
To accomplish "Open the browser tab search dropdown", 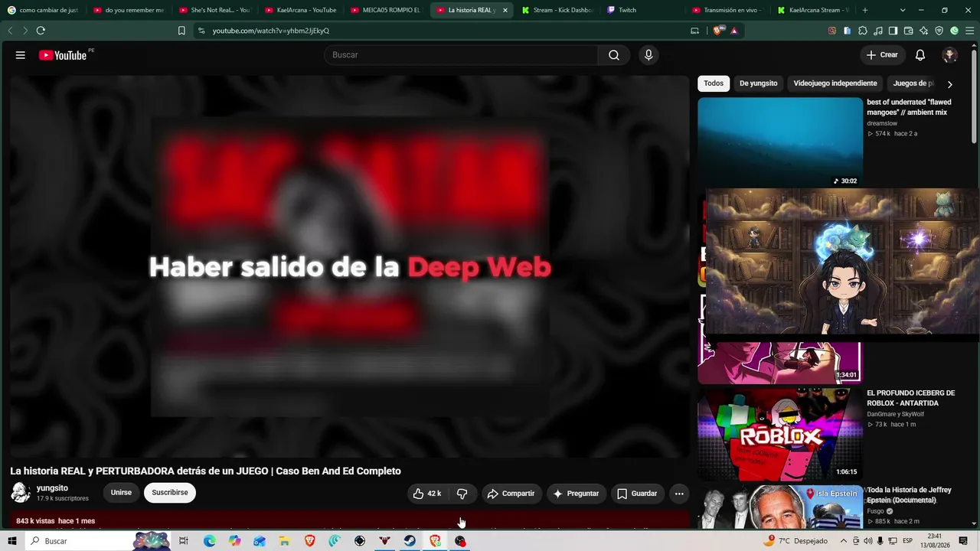I will click(903, 10).
